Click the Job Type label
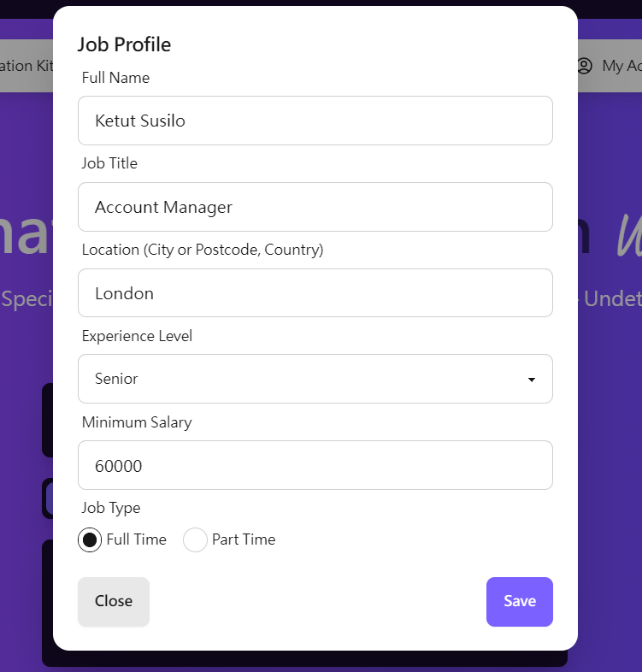 click(x=111, y=509)
